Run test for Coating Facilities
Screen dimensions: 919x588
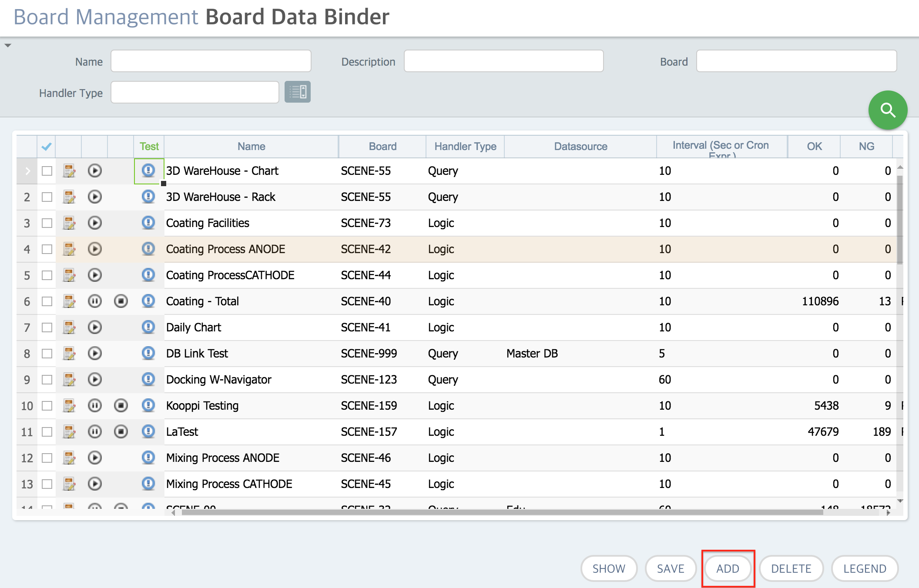tap(148, 222)
